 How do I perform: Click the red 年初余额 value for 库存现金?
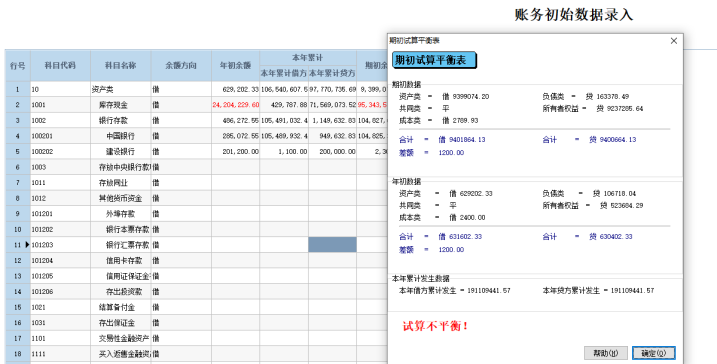[235, 105]
